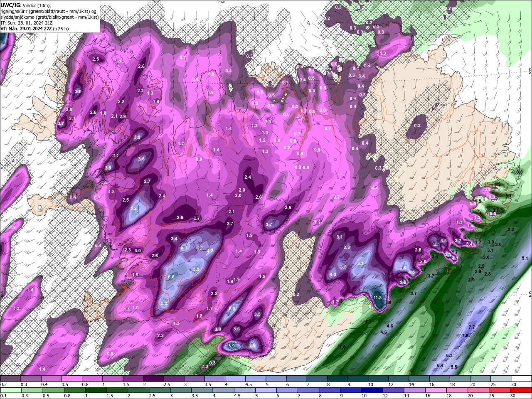The height and width of the screenshot is (399, 532).
Task: Click the 6.4 value on the map
Action: click(440, 365)
